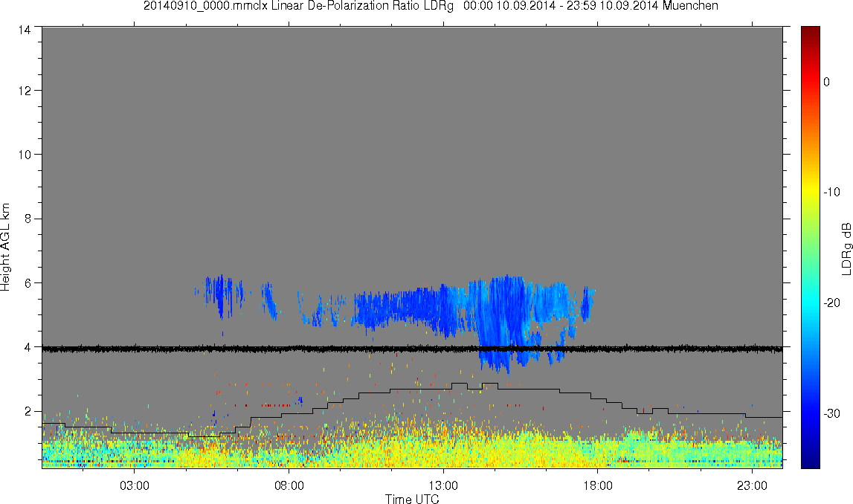853x504 pixels.
Task: Click the 03:00 time tick label
Action: (x=135, y=485)
